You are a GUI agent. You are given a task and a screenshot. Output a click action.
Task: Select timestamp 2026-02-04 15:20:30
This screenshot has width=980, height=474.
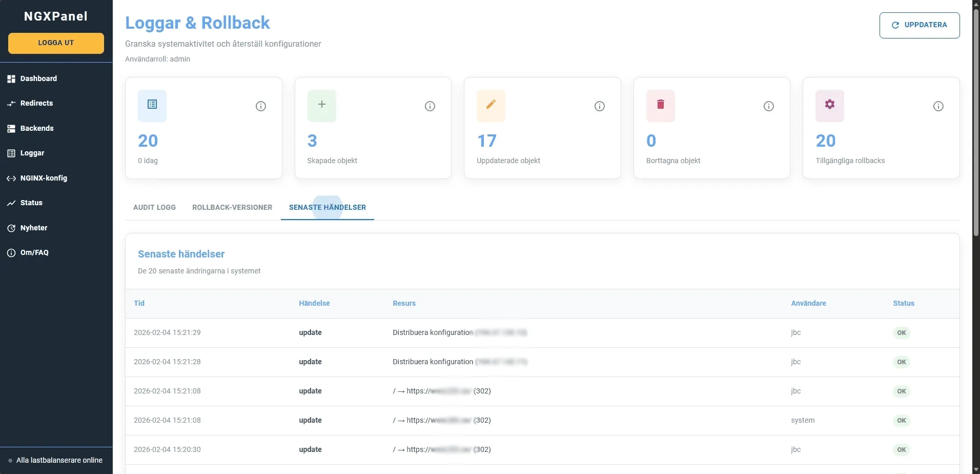tap(167, 449)
